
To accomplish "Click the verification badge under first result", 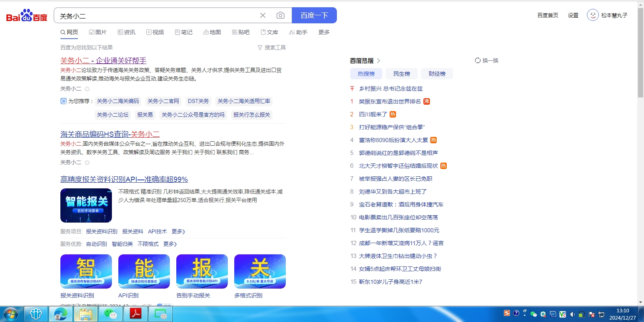I will tap(87, 89).
